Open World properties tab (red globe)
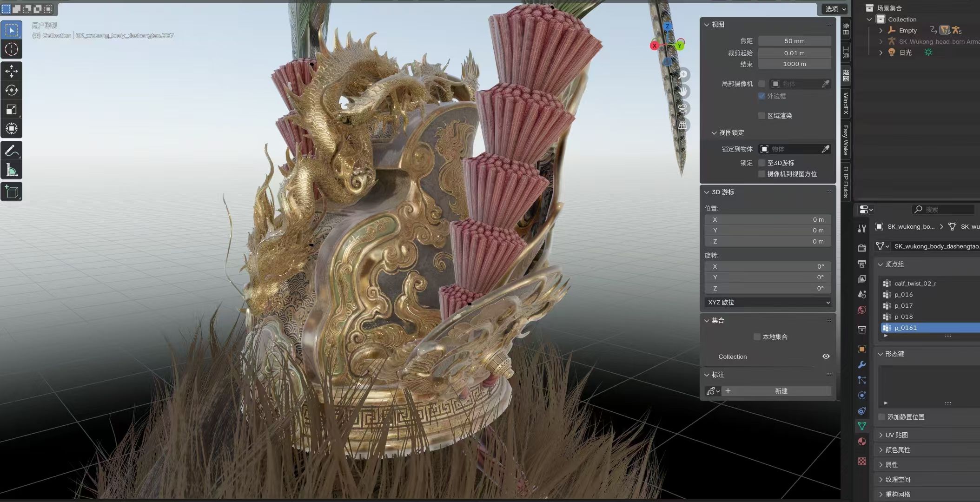Screen dimensions: 980x502 [x=862, y=310]
